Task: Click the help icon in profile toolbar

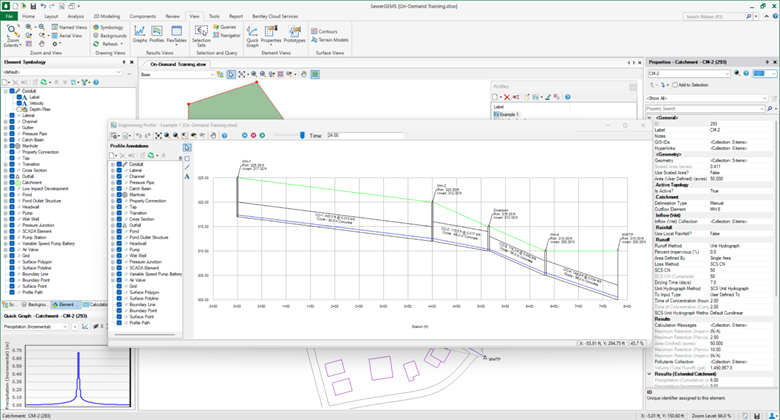Action: pos(224,135)
